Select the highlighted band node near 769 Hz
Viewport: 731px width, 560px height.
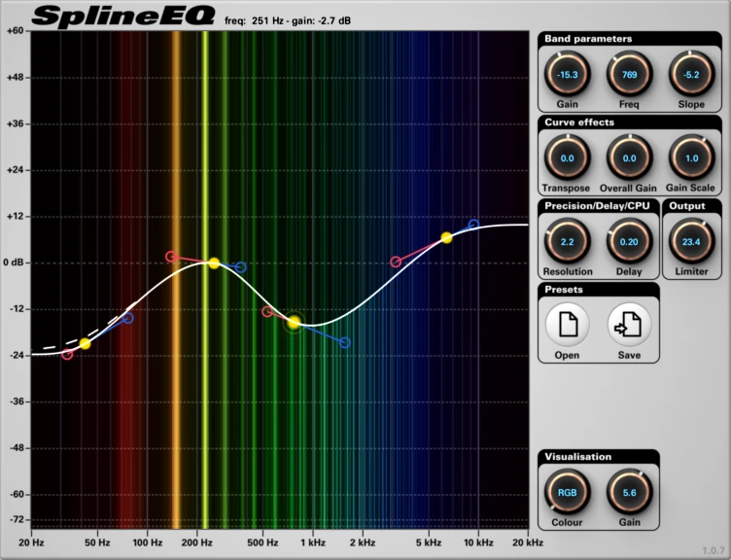point(294,322)
